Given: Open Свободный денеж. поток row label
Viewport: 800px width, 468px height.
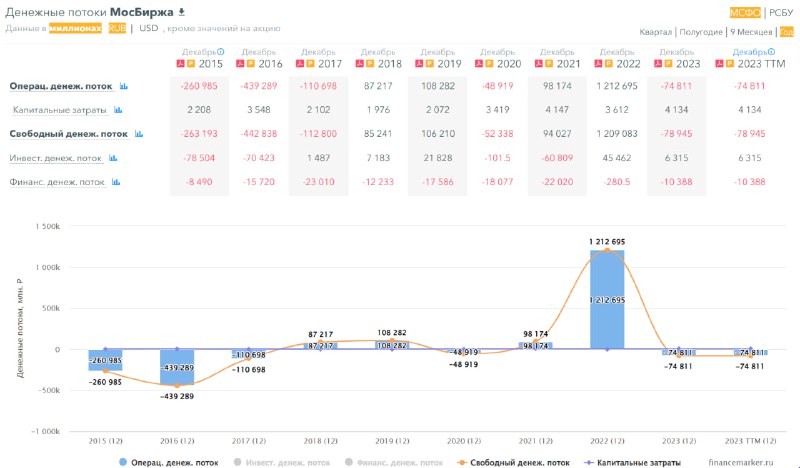Looking at the screenshot, I should coord(68,134).
